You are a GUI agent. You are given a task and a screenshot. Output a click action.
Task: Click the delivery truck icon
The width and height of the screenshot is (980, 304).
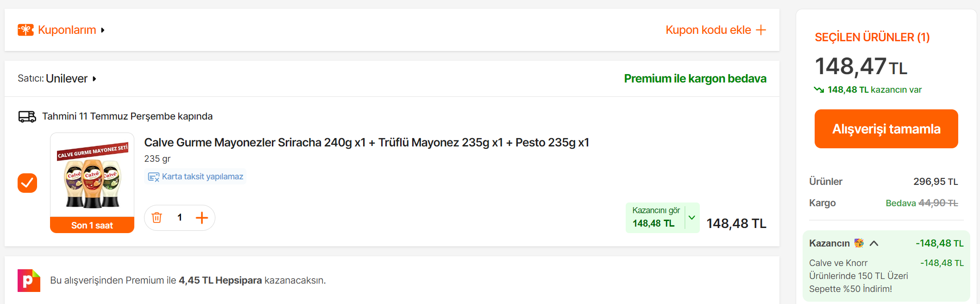(27, 116)
